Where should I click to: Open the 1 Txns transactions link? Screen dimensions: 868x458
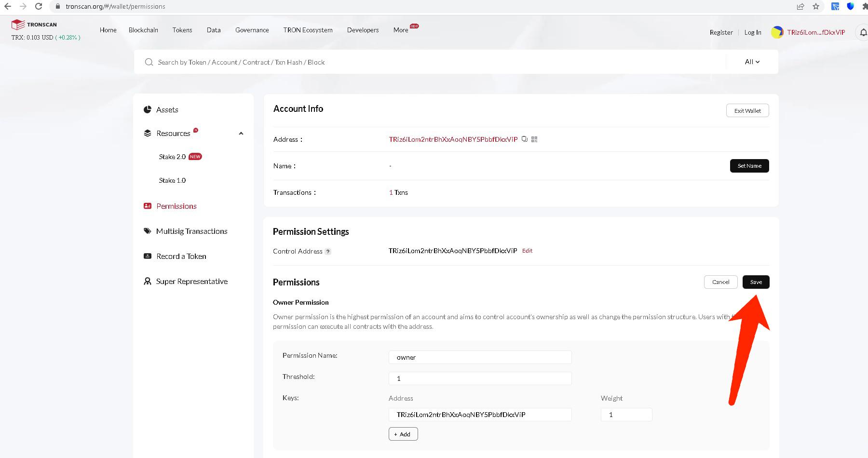click(398, 192)
